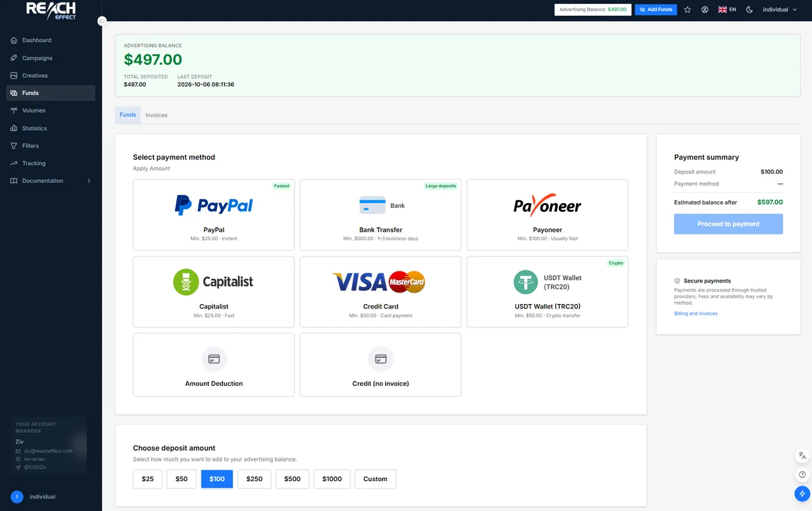Open the help question mark icon
This screenshot has width=812, height=511.
[x=802, y=475]
